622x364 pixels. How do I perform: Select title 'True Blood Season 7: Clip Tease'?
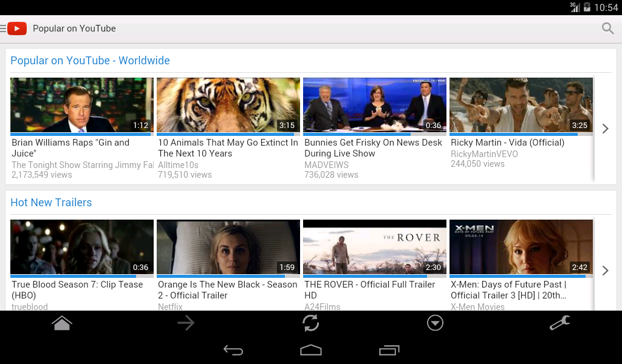click(x=77, y=290)
